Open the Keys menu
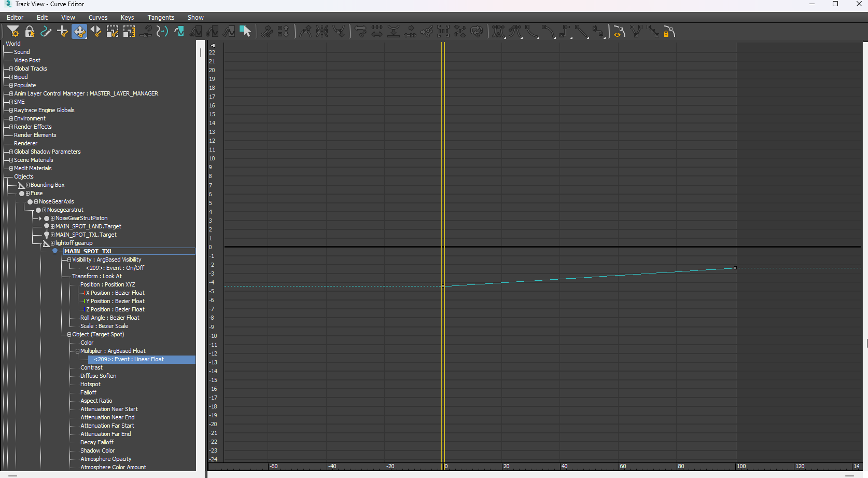The width and height of the screenshot is (868, 478). pyautogui.click(x=127, y=17)
